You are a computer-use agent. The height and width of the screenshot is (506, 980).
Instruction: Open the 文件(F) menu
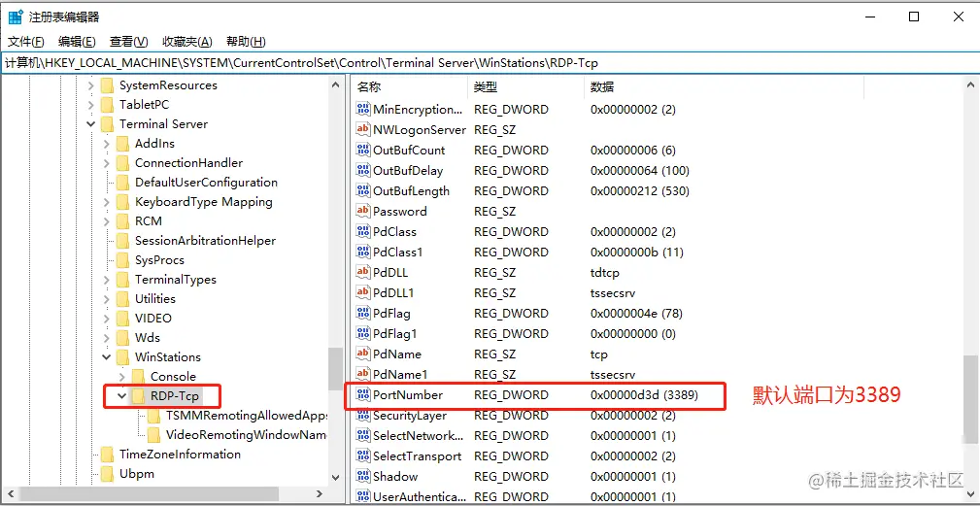pos(25,42)
